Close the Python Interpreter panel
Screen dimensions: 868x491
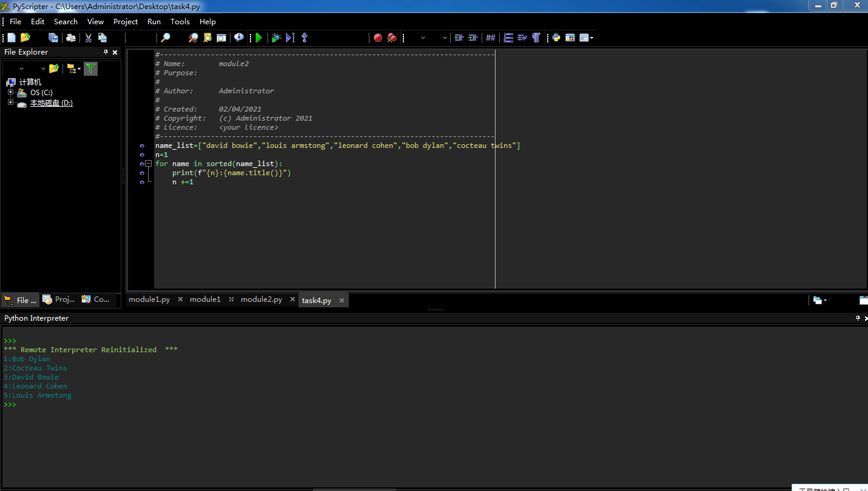point(866,318)
